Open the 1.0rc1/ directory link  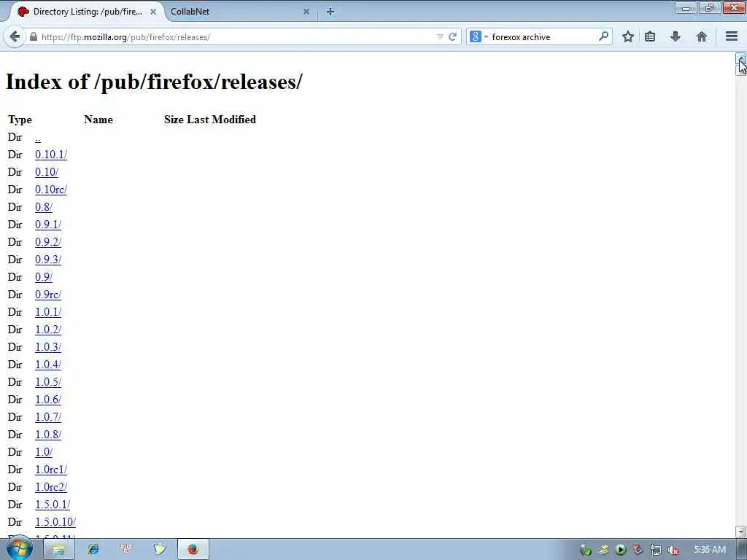tap(51, 470)
